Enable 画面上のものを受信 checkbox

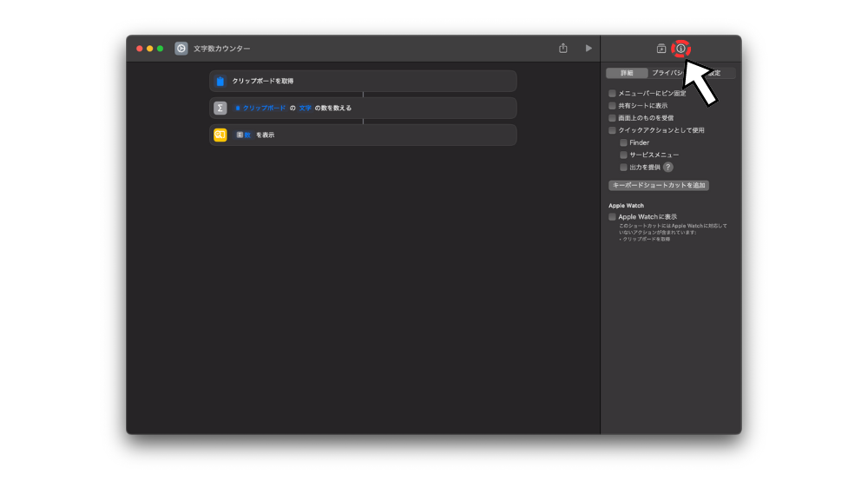pyautogui.click(x=612, y=118)
